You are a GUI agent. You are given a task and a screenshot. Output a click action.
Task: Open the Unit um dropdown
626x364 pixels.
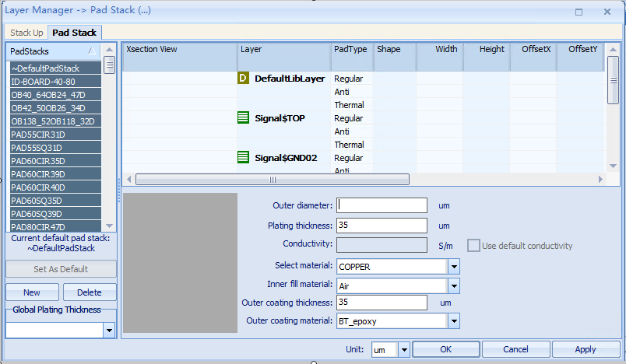(404, 350)
